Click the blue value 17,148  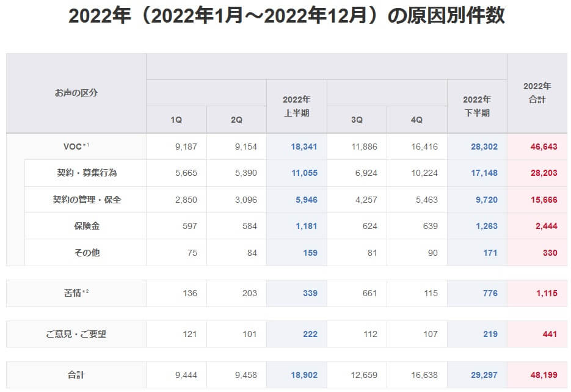click(484, 173)
